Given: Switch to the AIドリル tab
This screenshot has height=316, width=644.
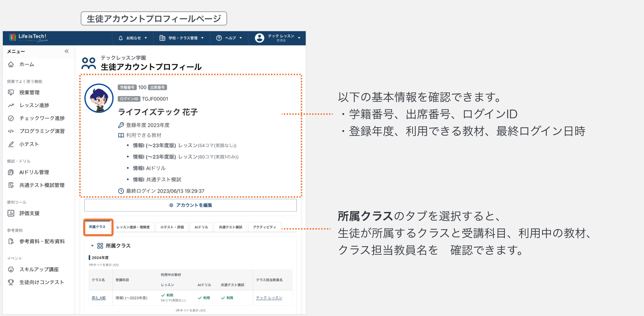Looking at the screenshot, I should [201, 227].
